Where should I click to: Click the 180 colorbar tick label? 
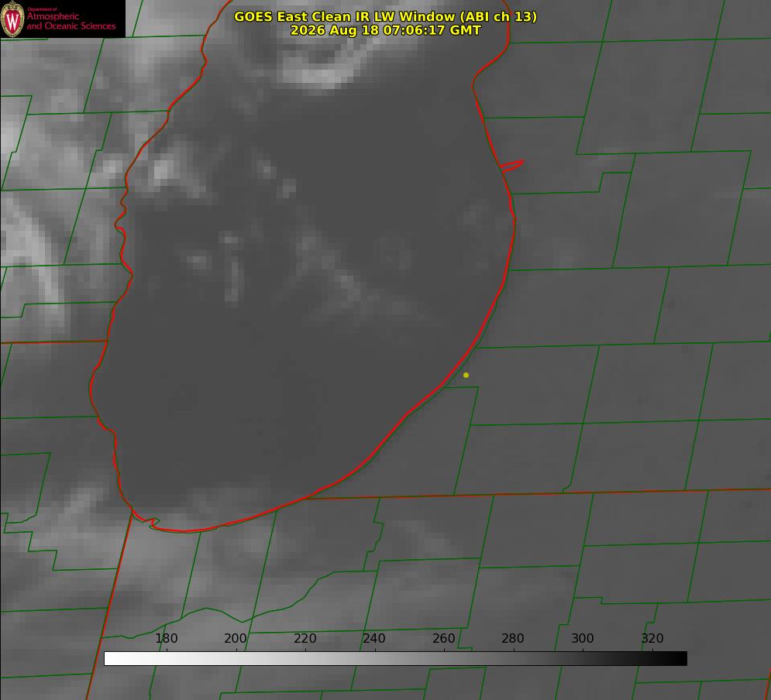coord(166,638)
